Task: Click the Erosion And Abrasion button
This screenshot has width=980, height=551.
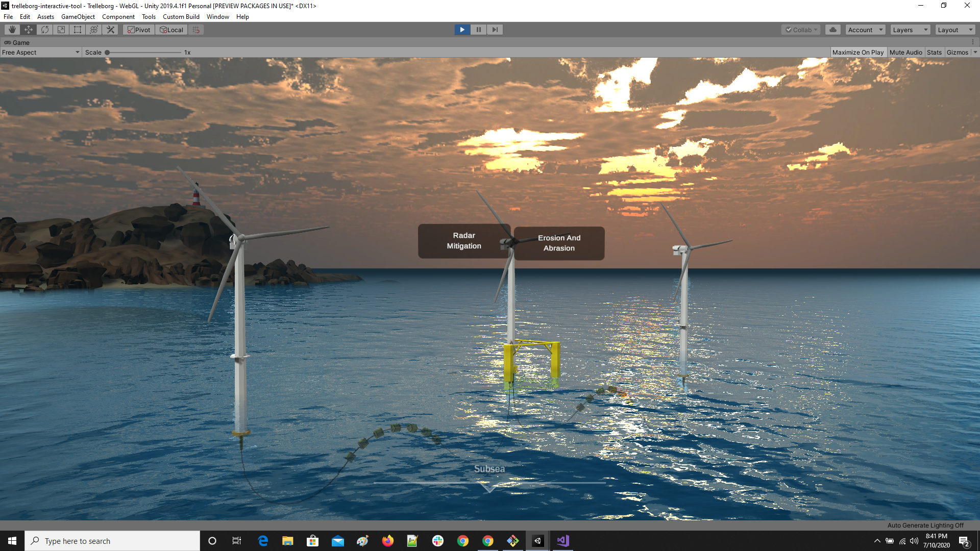Action: 559,243
